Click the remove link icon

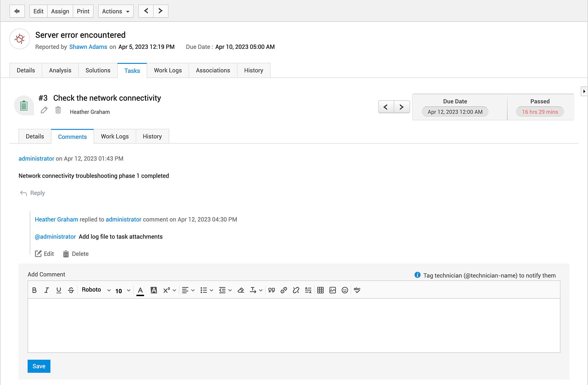[x=296, y=290]
